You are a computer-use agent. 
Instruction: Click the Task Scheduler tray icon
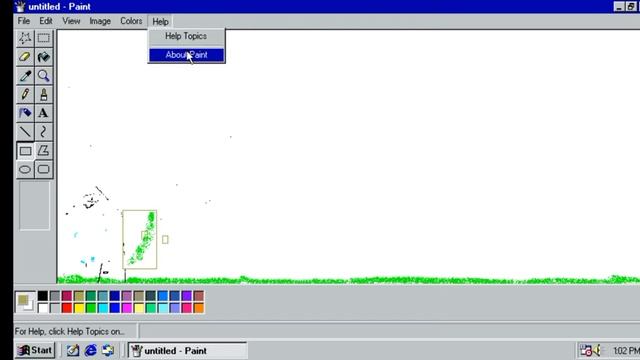pos(586,350)
